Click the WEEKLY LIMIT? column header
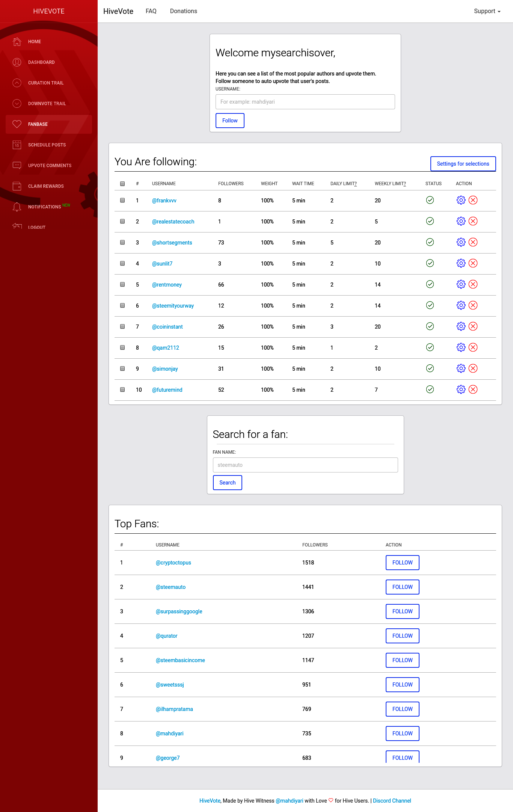 pos(390,184)
